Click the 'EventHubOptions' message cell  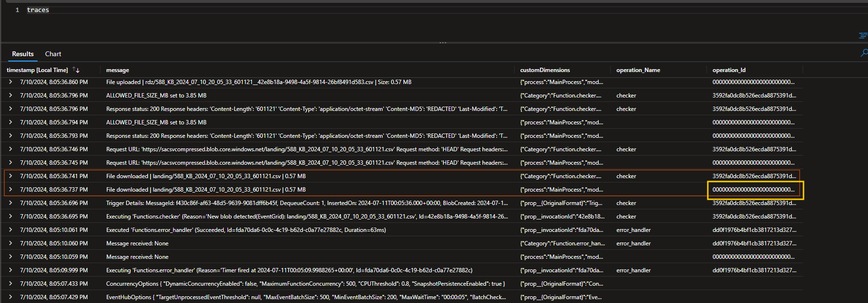tap(306, 297)
